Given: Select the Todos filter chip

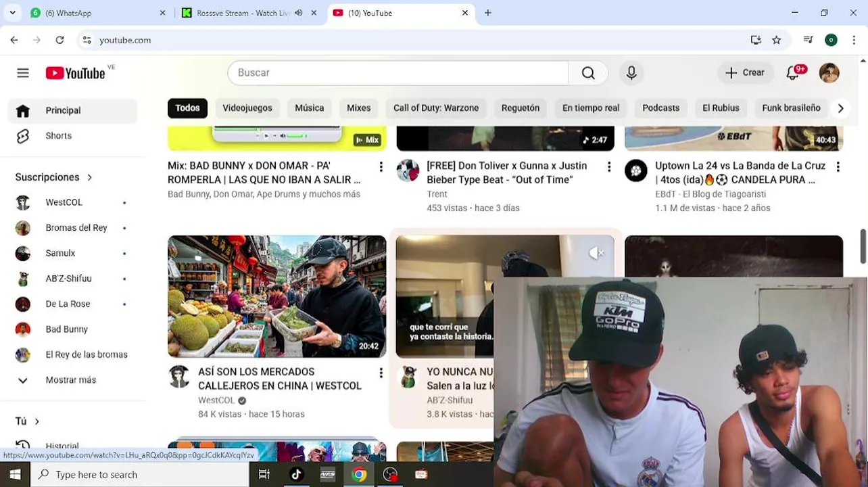Looking at the screenshot, I should click(x=187, y=108).
